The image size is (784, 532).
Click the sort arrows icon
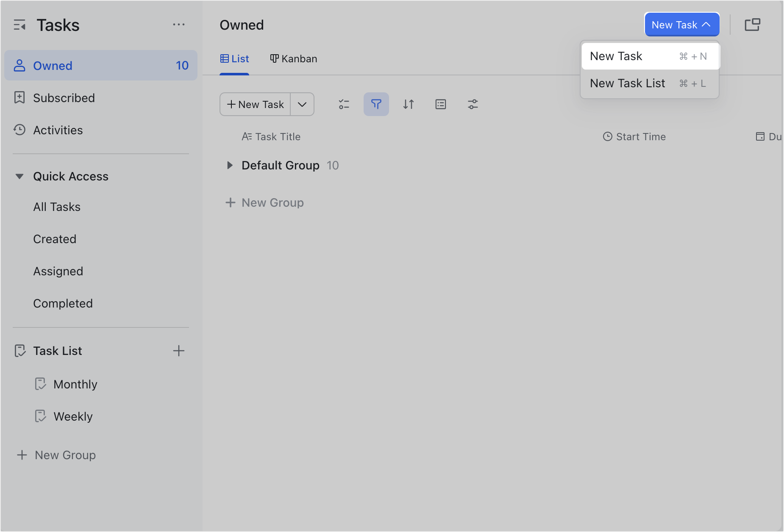408,104
